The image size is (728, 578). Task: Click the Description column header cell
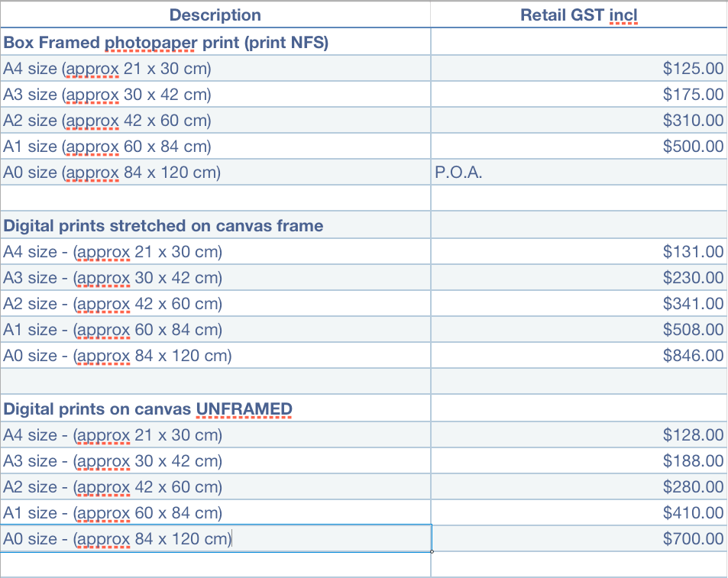pyautogui.click(x=215, y=15)
